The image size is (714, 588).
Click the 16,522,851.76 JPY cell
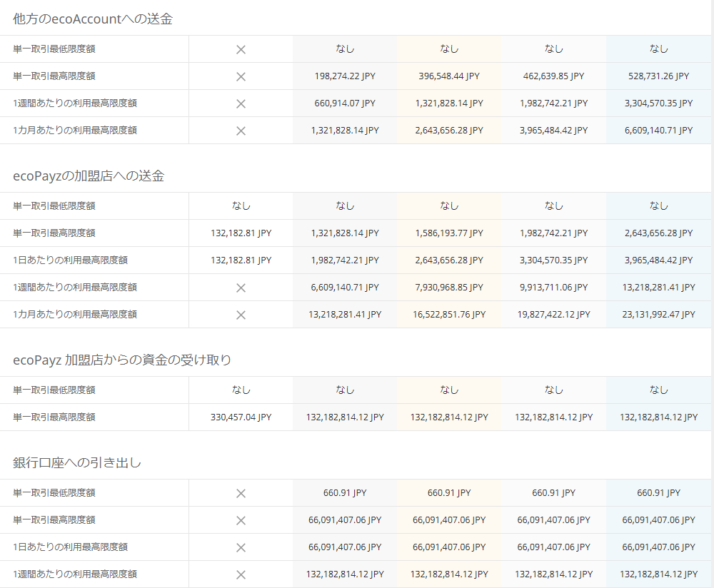click(449, 314)
